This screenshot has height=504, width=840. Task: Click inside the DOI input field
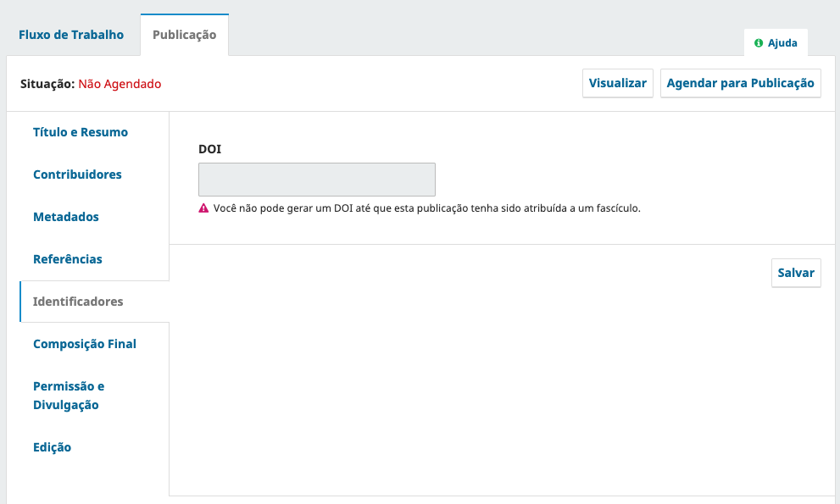[316, 180]
